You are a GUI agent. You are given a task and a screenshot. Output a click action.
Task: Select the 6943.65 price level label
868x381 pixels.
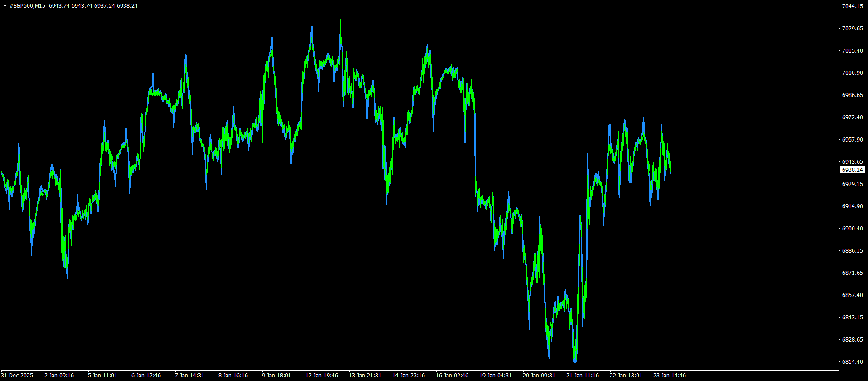[x=852, y=162]
